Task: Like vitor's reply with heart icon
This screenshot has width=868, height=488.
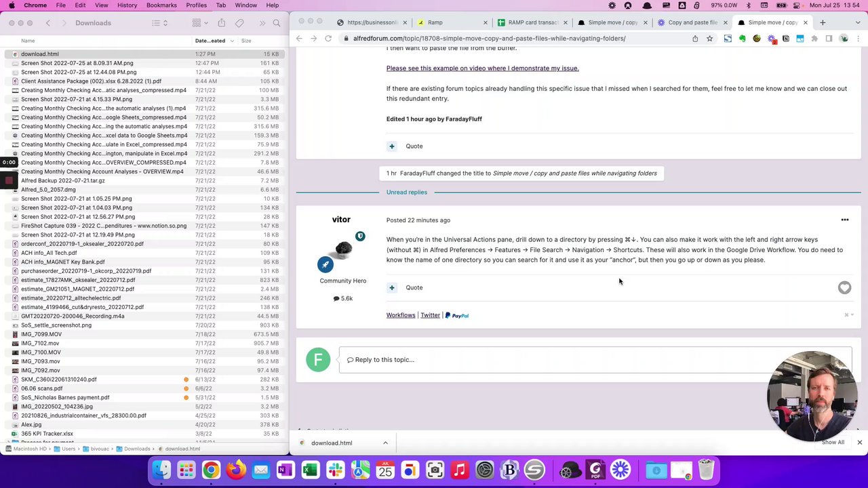Action: 844,288
